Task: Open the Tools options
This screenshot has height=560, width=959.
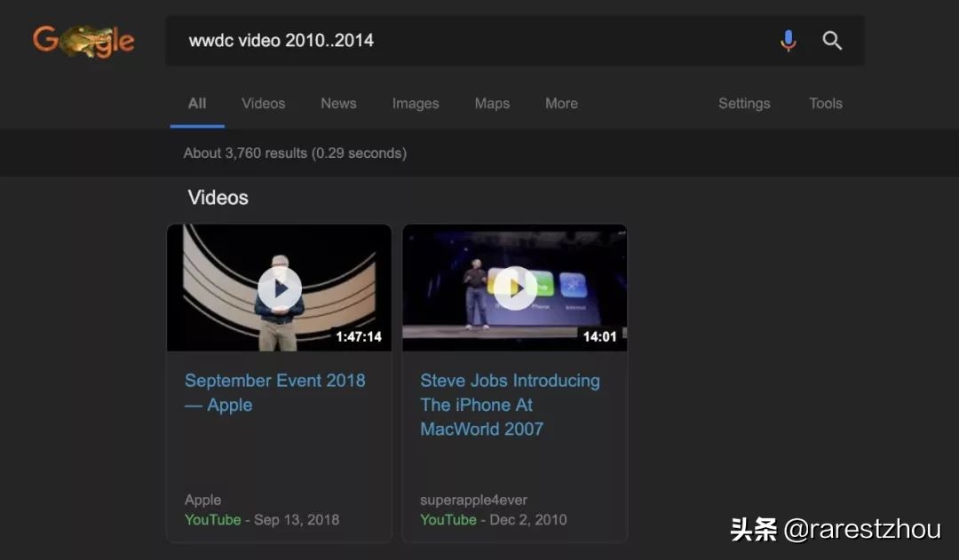Action: click(x=825, y=103)
